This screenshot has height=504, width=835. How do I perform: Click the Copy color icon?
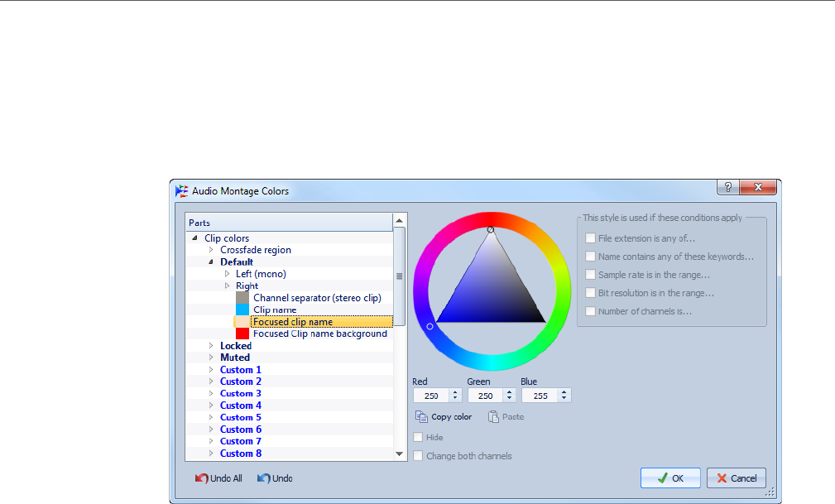click(421, 416)
